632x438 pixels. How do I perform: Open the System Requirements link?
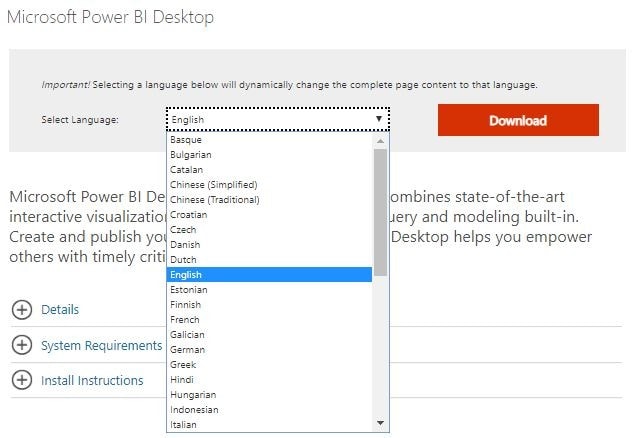(x=102, y=345)
